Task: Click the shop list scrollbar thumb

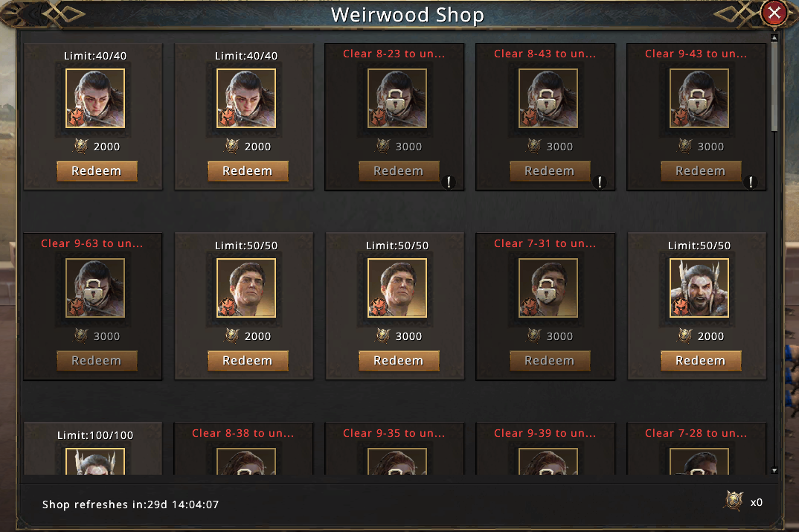Action: 774,86
